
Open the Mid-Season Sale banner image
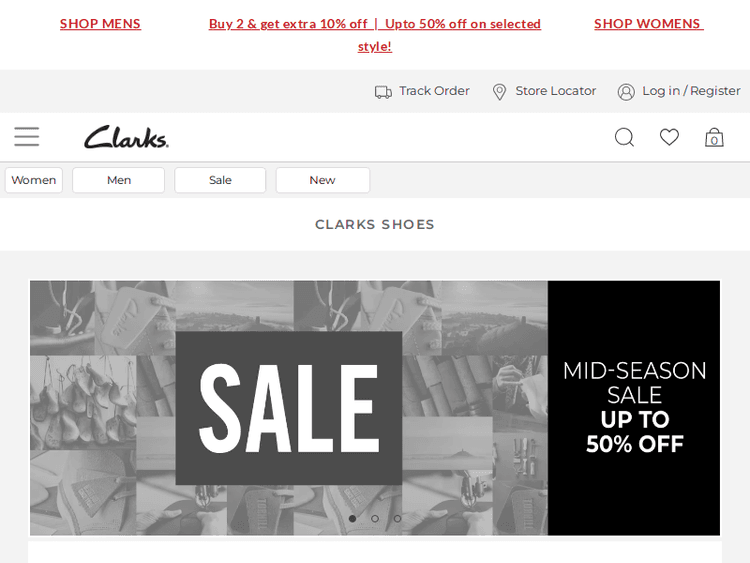375,408
